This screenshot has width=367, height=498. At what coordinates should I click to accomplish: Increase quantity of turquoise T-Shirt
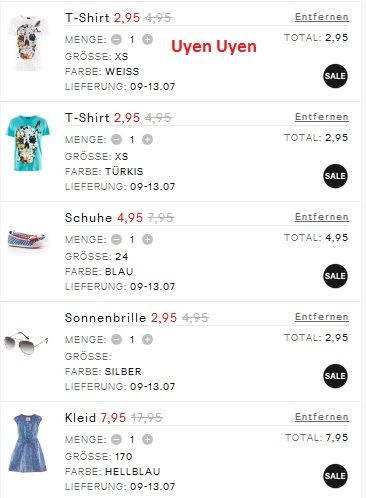(147, 140)
